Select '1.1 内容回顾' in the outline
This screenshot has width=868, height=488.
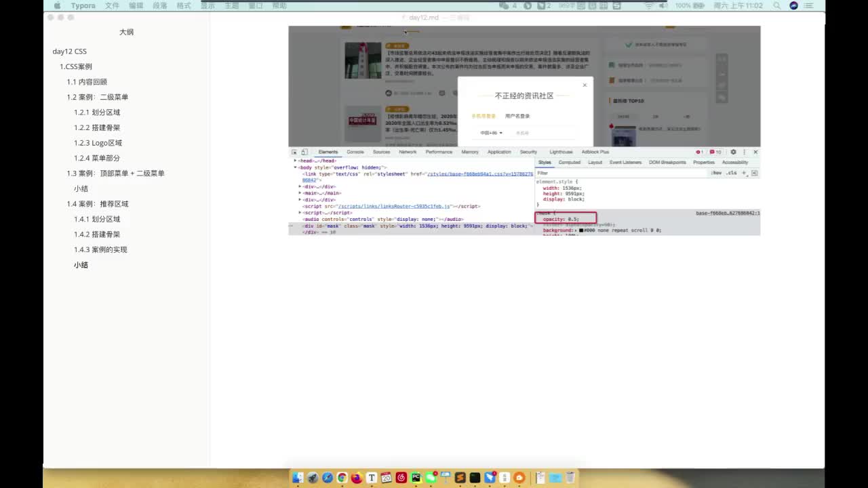(x=87, y=82)
